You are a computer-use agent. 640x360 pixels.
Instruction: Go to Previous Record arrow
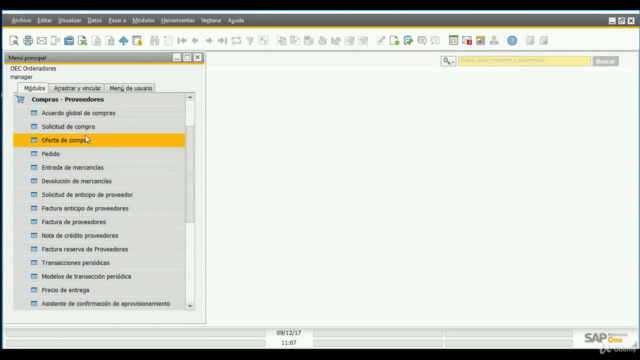coord(195,40)
